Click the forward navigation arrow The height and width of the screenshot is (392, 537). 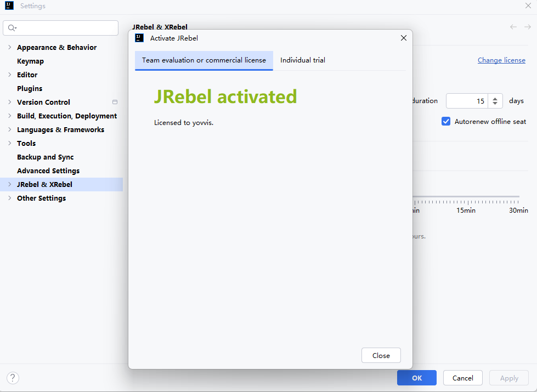tap(528, 27)
